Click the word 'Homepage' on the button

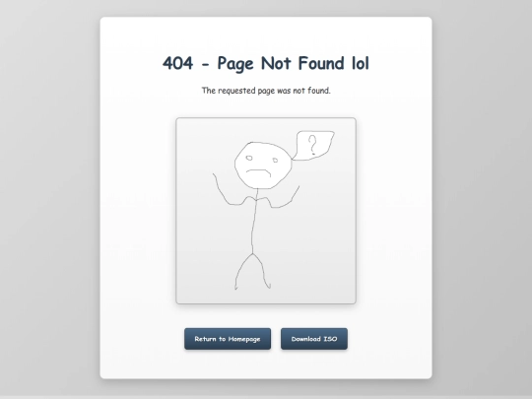[x=244, y=339]
